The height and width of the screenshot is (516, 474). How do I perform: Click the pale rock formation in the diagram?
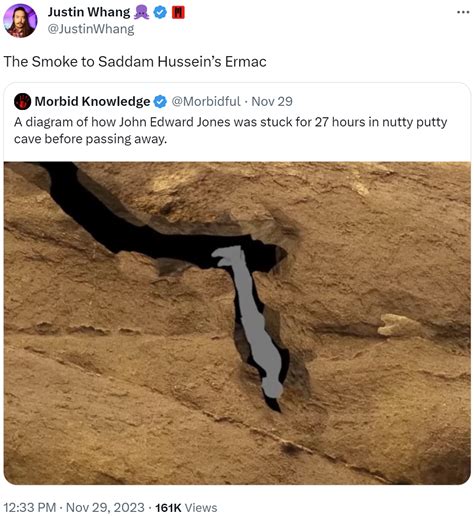pos(397,325)
